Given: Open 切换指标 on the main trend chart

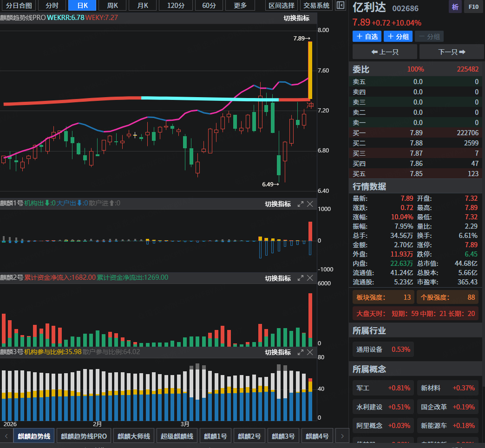Looking at the screenshot, I should point(296,18).
